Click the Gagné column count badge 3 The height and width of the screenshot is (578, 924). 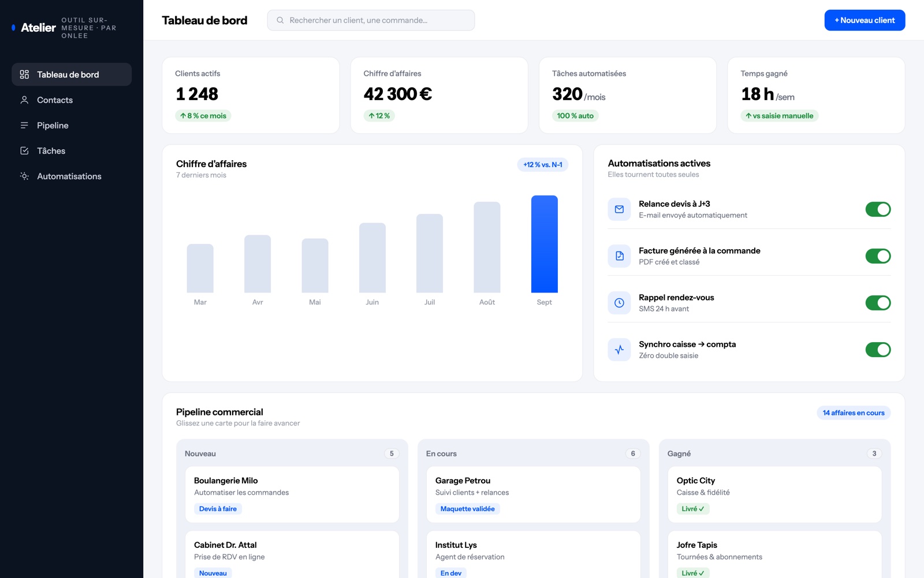click(874, 454)
